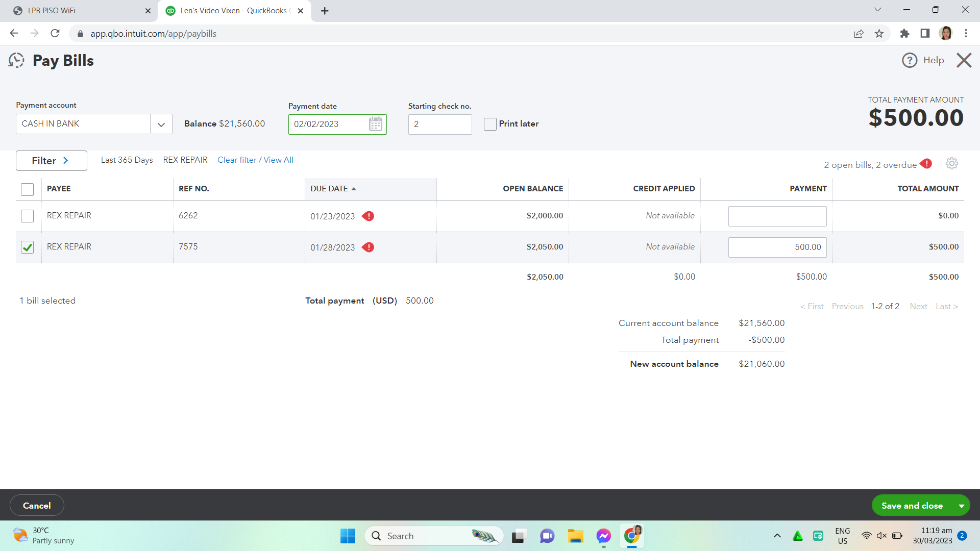
Task: Click the red overdue bills warning icon
Action: [x=926, y=164]
